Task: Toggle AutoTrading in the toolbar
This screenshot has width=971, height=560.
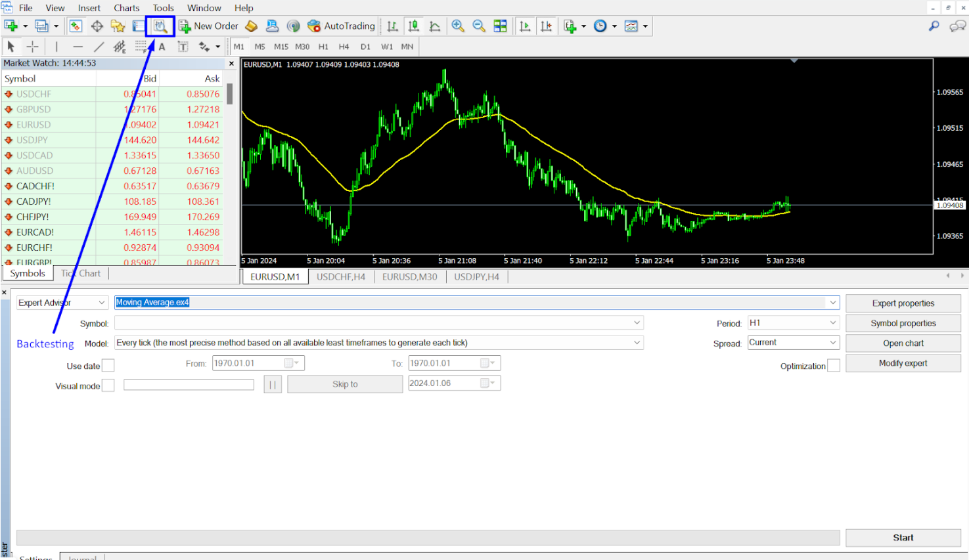Action: coord(341,26)
